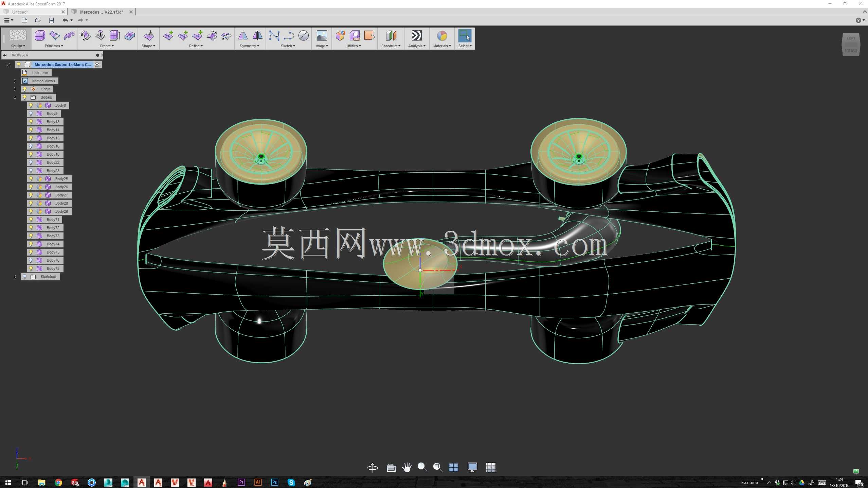Select the Plane primitive tool
This screenshot has height=488, width=868.
[x=55, y=36]
